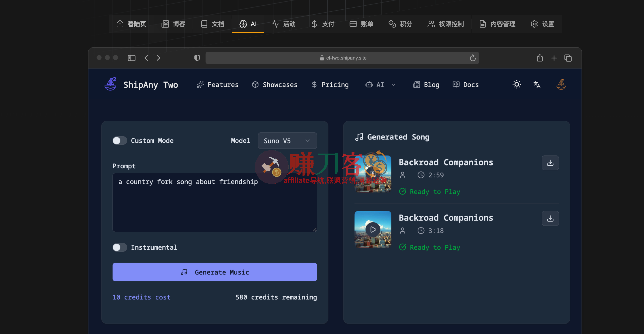Screen dimensions: 644x334
Task: Enable the Instrumental switch
Action: [x=120, y=247]
